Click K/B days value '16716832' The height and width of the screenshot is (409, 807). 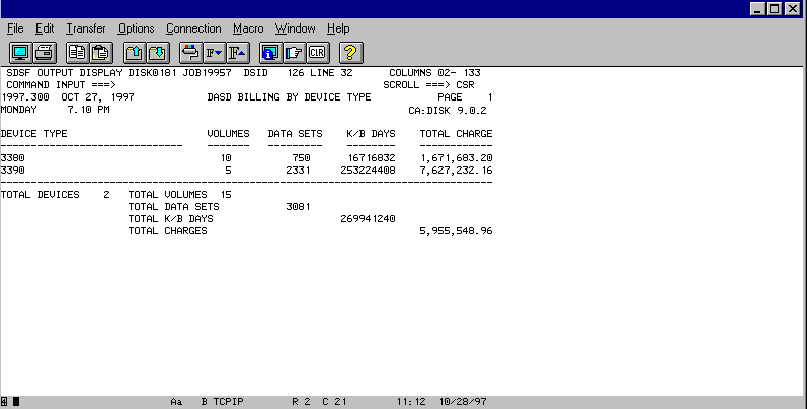tap(371, 158)
